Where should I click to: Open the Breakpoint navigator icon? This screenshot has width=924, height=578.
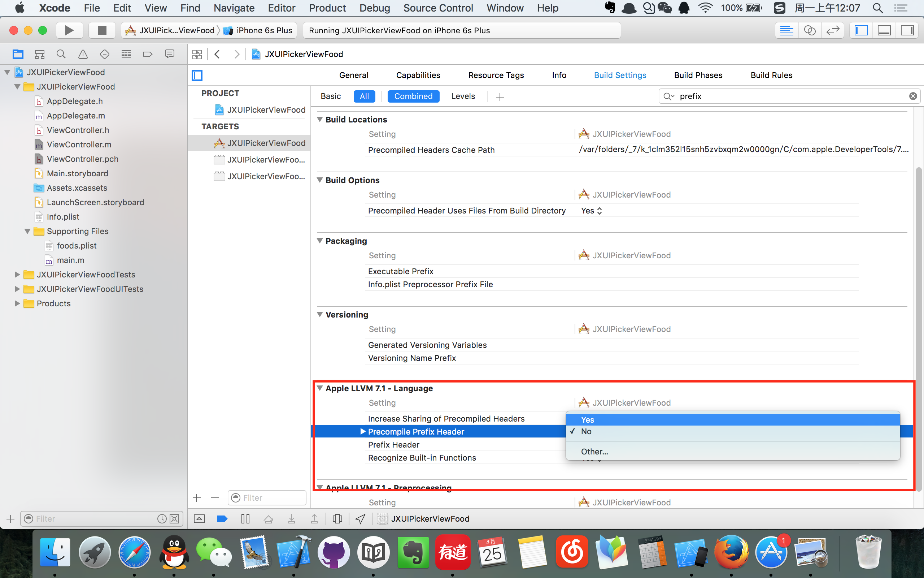click(x=148, y=54)
